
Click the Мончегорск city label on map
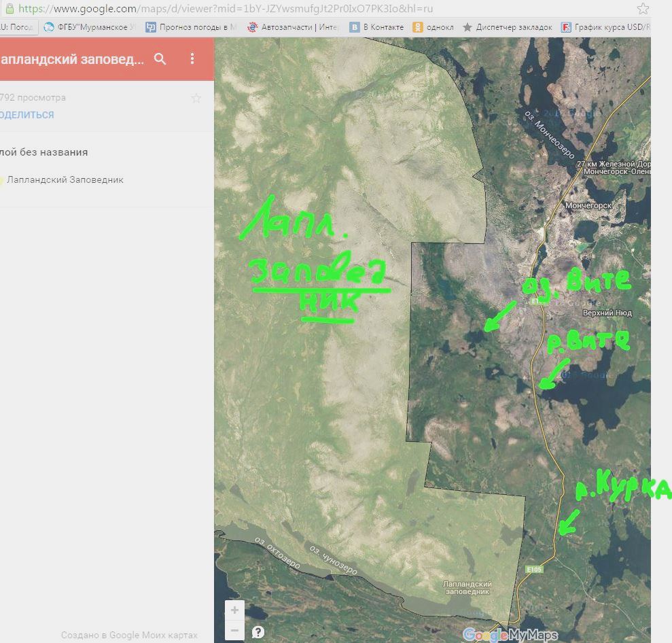[x=588, y=205]
